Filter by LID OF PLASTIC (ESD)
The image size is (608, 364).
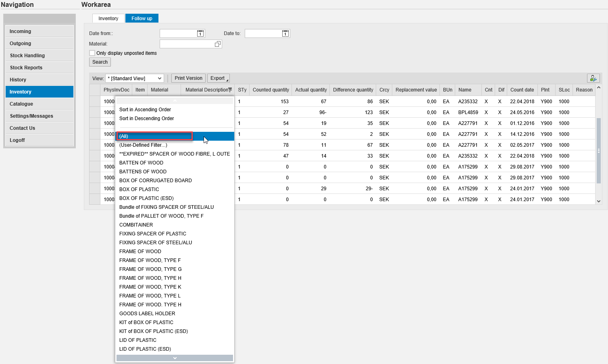pyautogui.click(x=175, y=349)
